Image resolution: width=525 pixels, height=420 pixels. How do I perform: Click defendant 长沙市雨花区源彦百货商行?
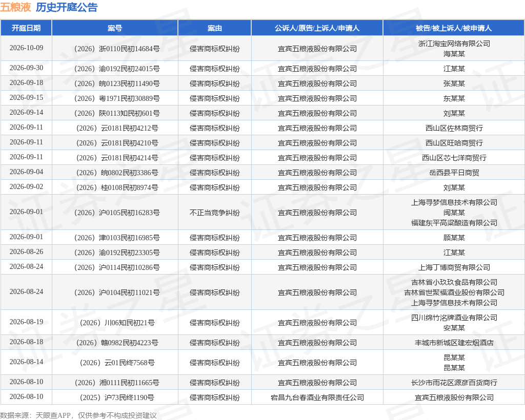pos(454,383)
